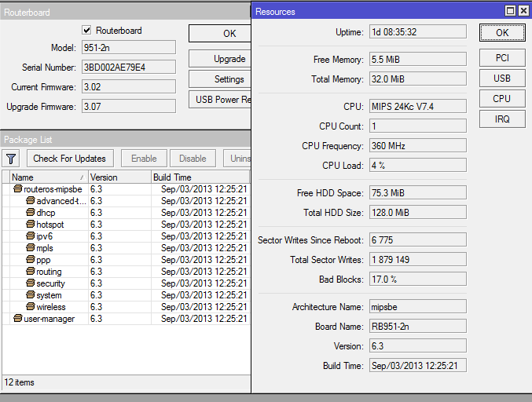
Task: Click the '12 items' status text
Action: 20,382
